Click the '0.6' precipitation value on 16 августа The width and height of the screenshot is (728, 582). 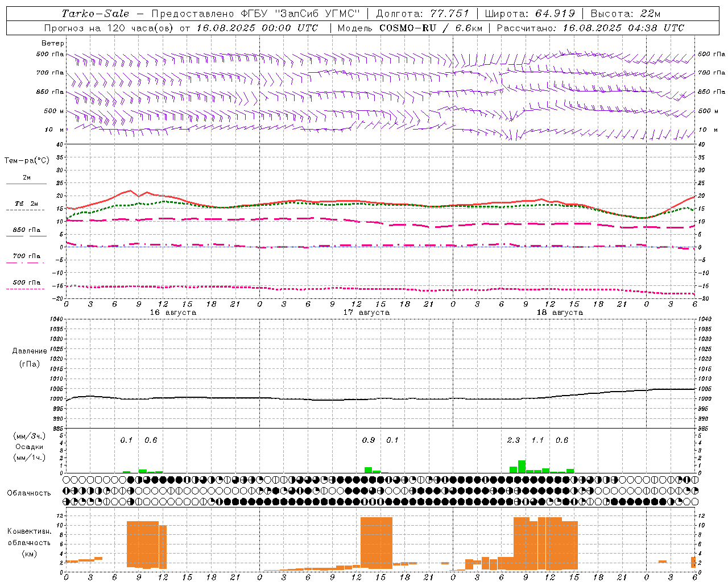tap(151, 440)
